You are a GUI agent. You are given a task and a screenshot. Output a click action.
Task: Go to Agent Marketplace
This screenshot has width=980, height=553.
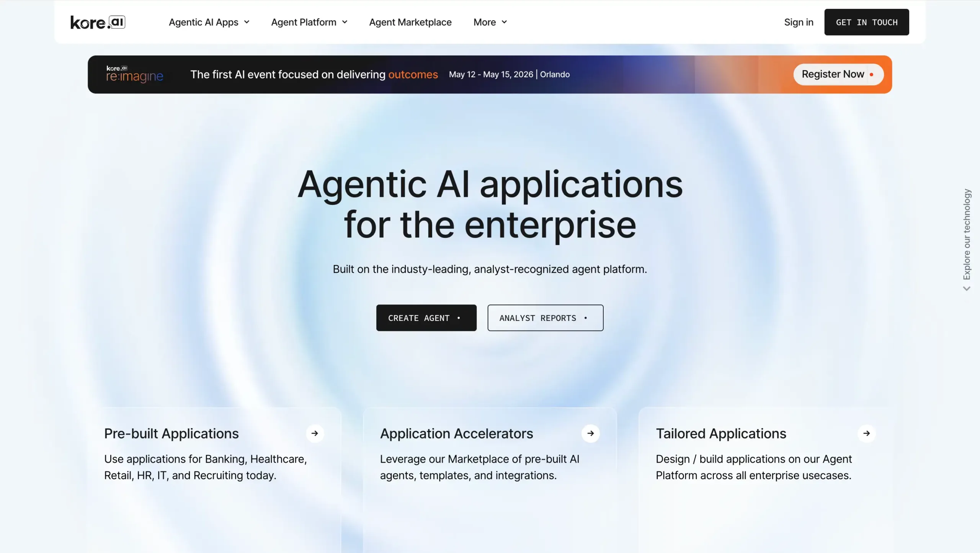410,22
